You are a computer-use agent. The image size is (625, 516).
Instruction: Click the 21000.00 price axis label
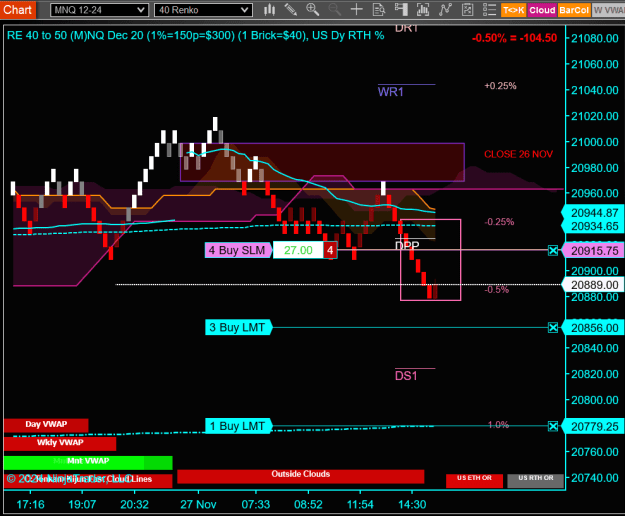click(595, 142)
